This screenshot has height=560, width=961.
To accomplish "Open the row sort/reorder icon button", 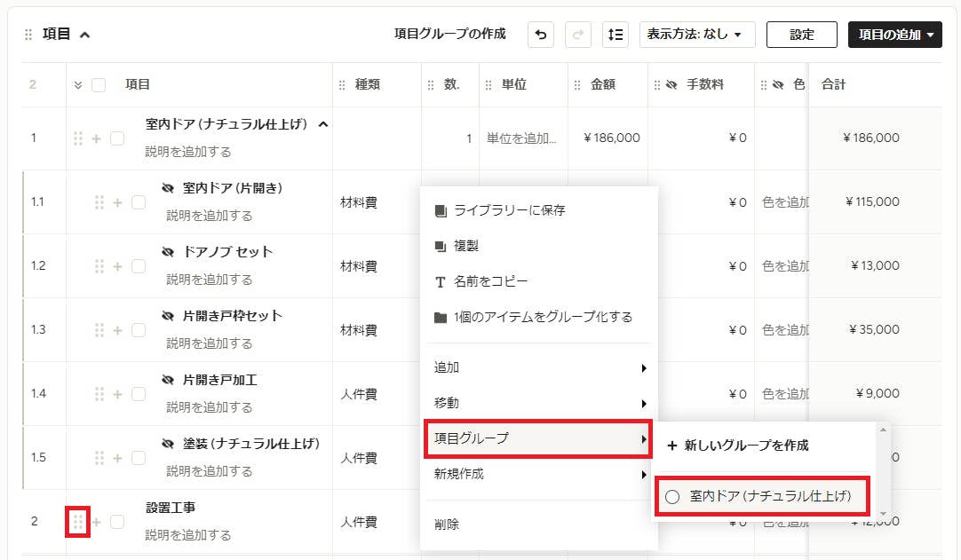I will [x=615, y=35].
